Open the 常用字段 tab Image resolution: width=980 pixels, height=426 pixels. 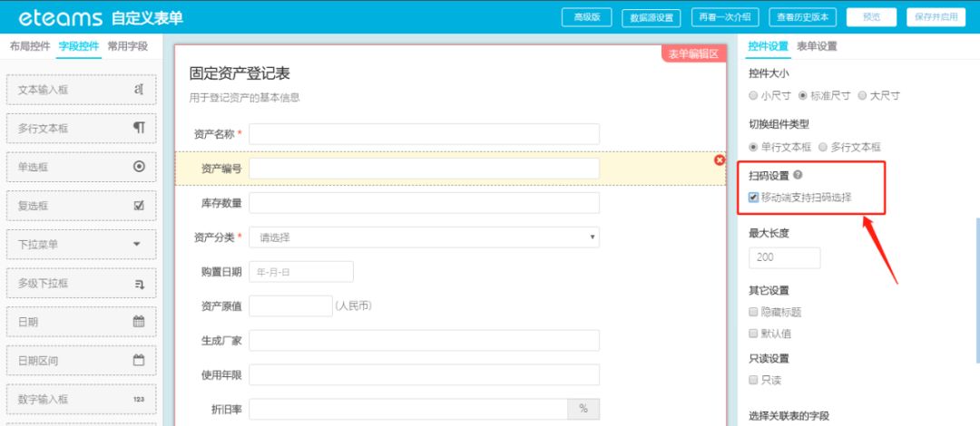[x=127, y=46]
